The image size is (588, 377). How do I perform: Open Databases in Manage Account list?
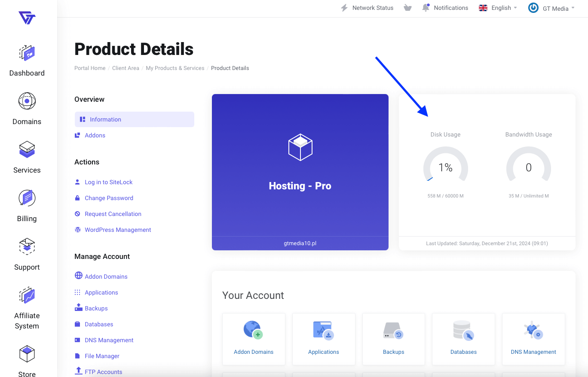[x=99, y=324]
